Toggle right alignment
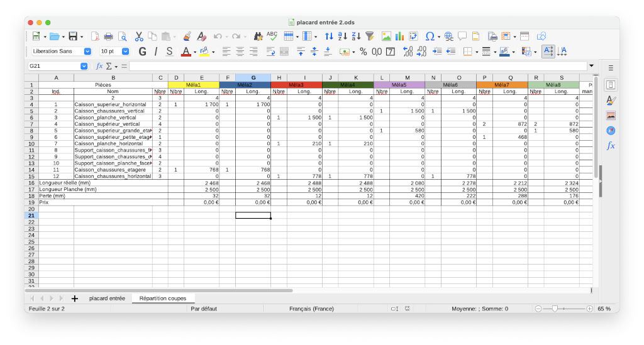Viewport: 644px width, 345px height. [253, 52]
